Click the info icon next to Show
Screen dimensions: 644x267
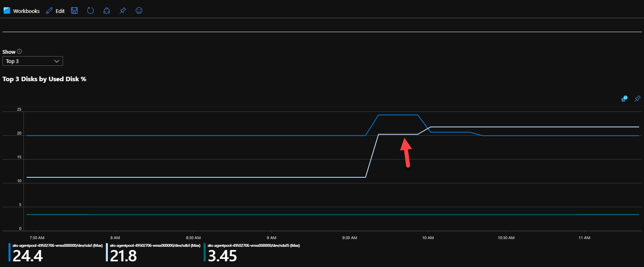(x=19, y=51)
